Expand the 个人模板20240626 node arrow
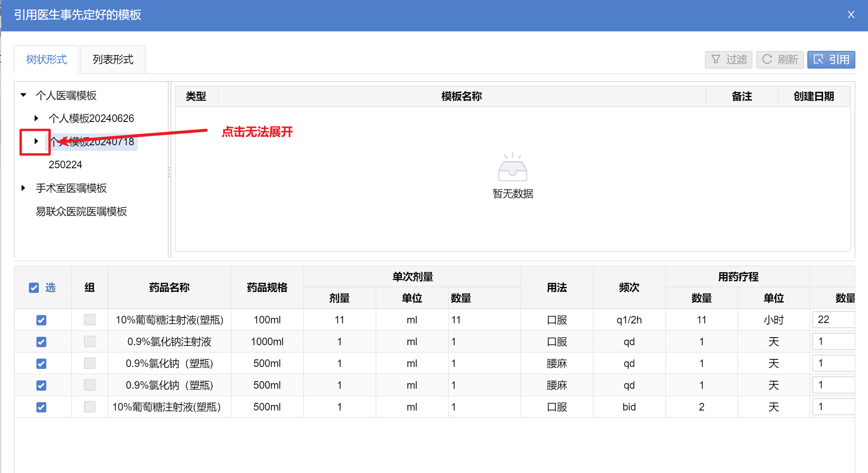Viewport: 868px width, 473px height. (36, 118)
